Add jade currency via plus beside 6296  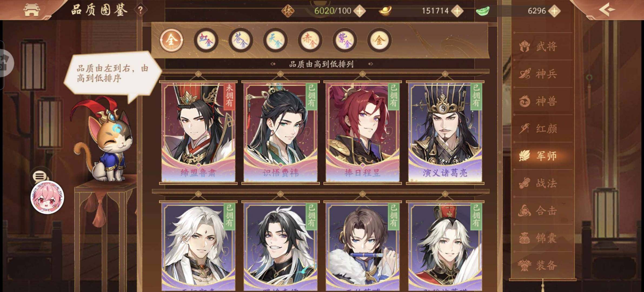coord(554,11)
